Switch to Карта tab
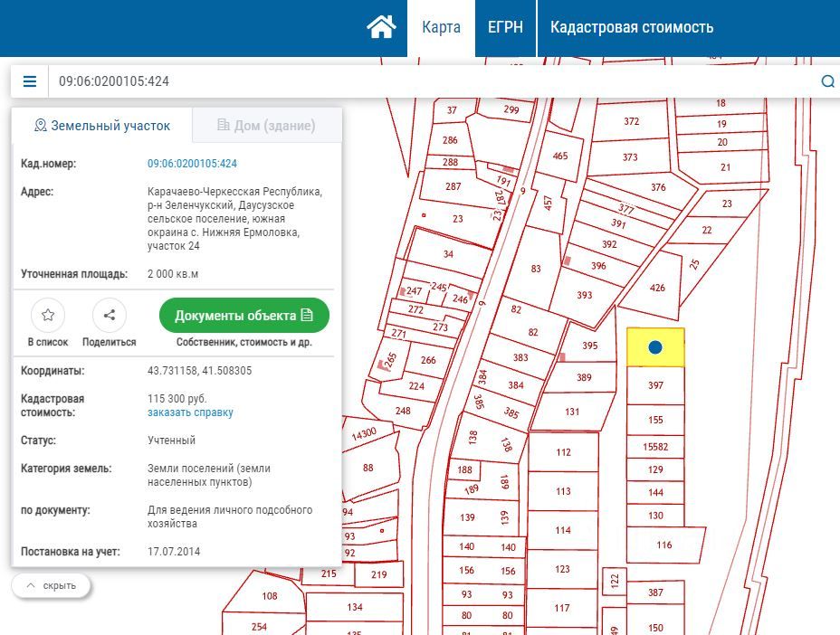Image resolution: width=840 pixels, height=635 pixels. [x=441, y=27]
